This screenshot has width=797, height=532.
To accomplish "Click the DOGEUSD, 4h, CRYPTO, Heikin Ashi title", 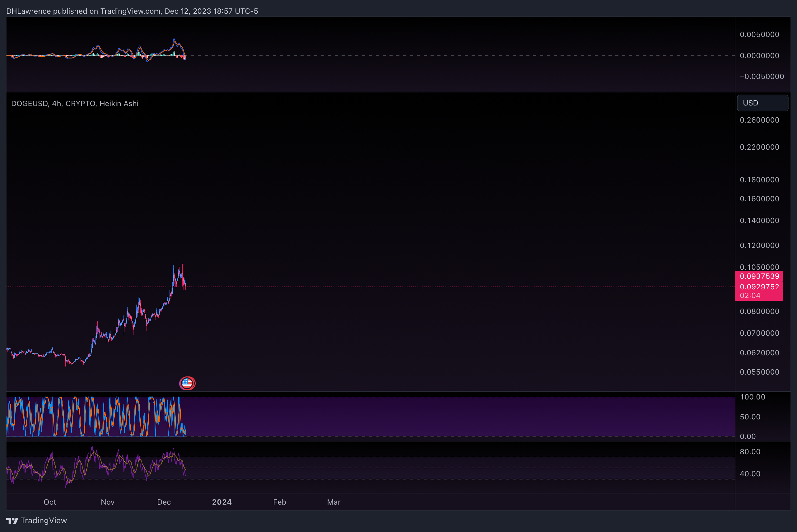I will (x=75, y=104).
